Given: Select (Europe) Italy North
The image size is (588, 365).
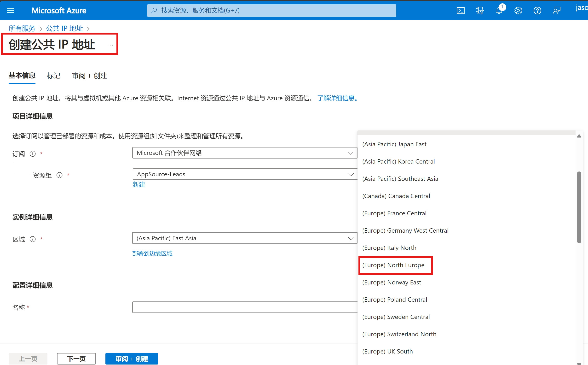Looking at the screenshot, I should coord(466,248).
